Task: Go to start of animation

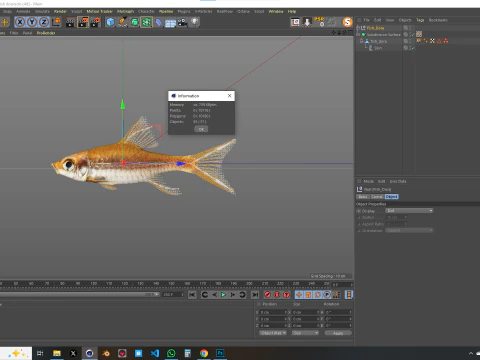Action: point(192,295)
